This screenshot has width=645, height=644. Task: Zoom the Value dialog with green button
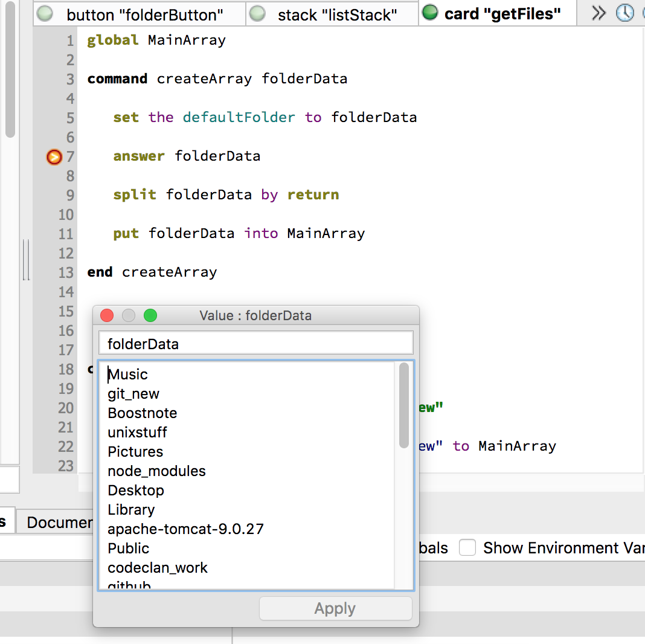(x=150, y=315)
